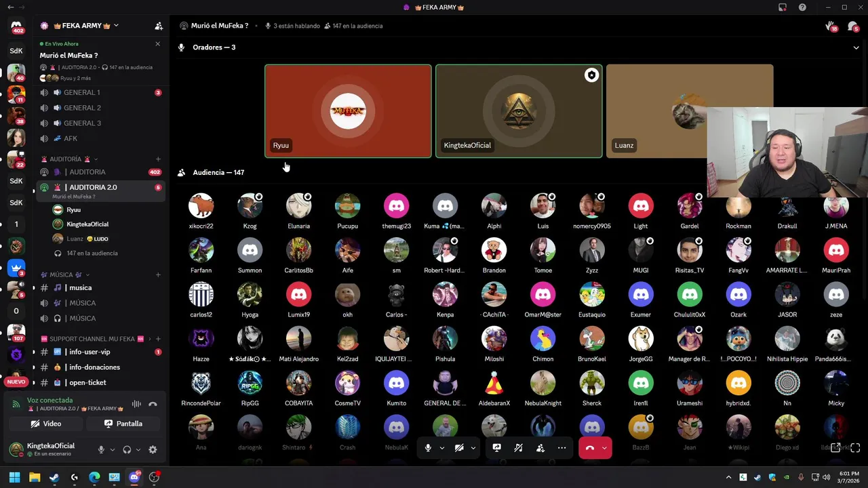The width and height of the screenshot is (868, 488).
Task: Open the musica text channel
Action: coord(100,287)
